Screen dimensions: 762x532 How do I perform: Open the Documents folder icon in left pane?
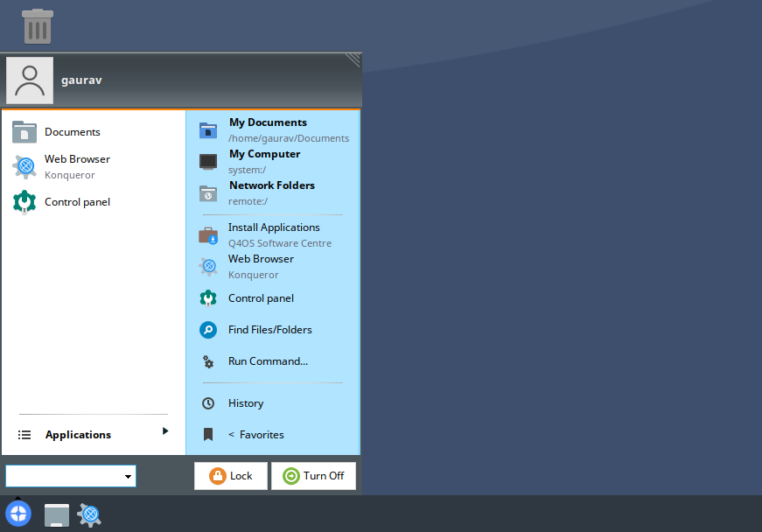(x=24, y=132)
